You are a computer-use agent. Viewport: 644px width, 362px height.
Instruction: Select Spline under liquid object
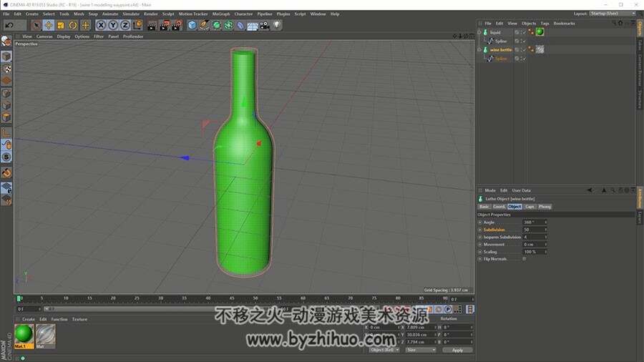501,41
